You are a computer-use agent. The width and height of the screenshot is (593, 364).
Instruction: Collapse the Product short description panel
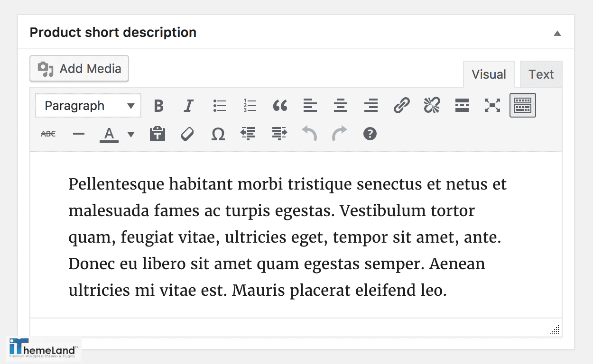tap(557, 33)
